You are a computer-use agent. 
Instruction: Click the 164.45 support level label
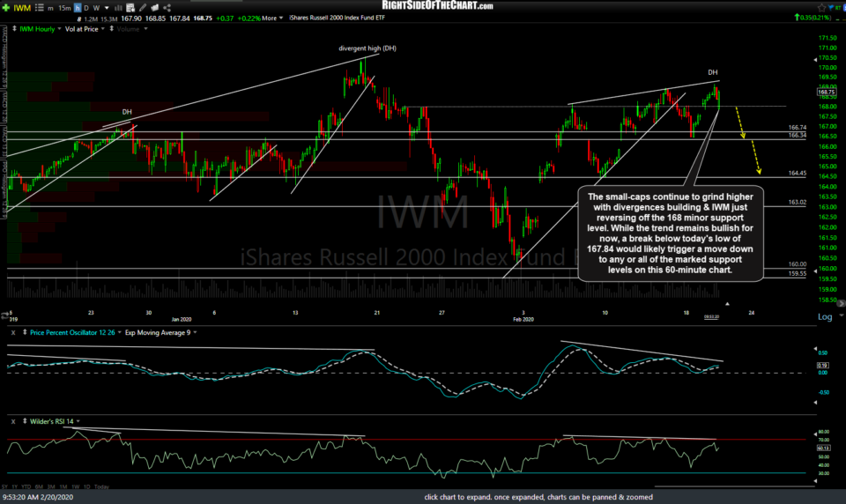pos(798,174)
